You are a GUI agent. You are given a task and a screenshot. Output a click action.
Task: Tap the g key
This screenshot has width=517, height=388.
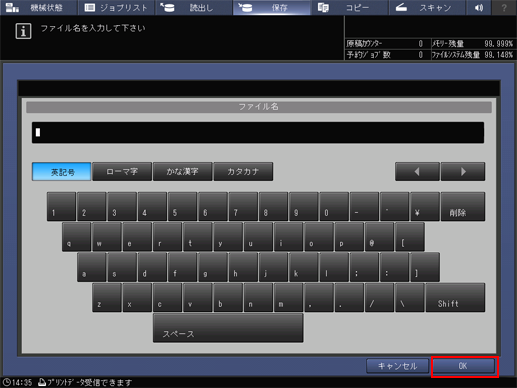pos(213,267)
